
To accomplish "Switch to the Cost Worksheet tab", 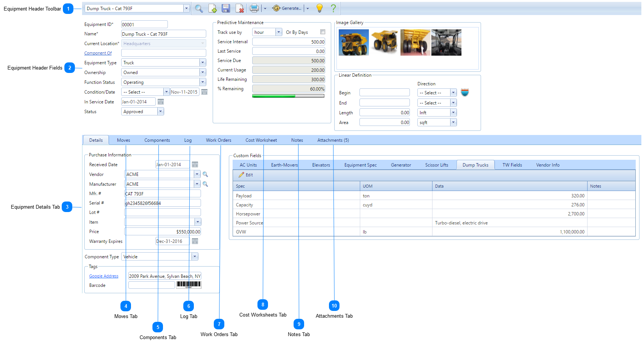I will [x=261, y=140].
